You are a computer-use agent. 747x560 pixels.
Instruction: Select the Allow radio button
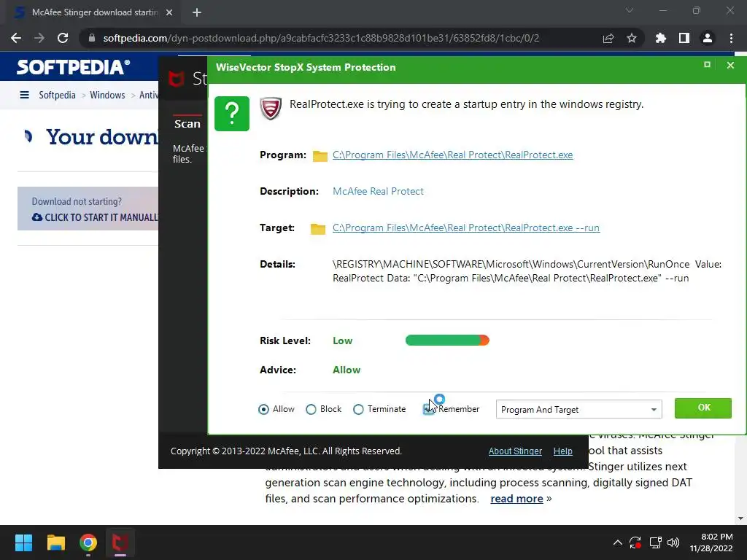tap(263, 410)
